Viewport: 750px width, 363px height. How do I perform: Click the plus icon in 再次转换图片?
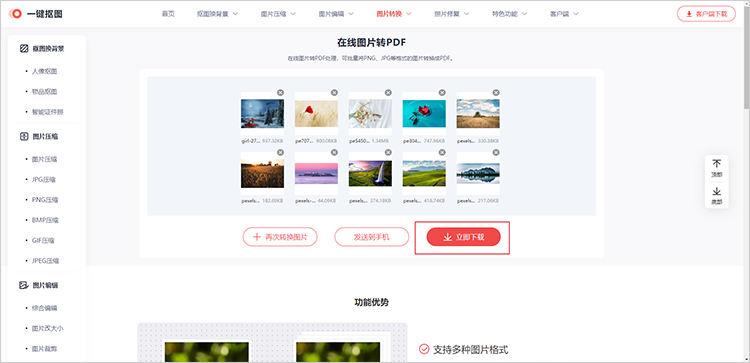(x=257, y=237)
